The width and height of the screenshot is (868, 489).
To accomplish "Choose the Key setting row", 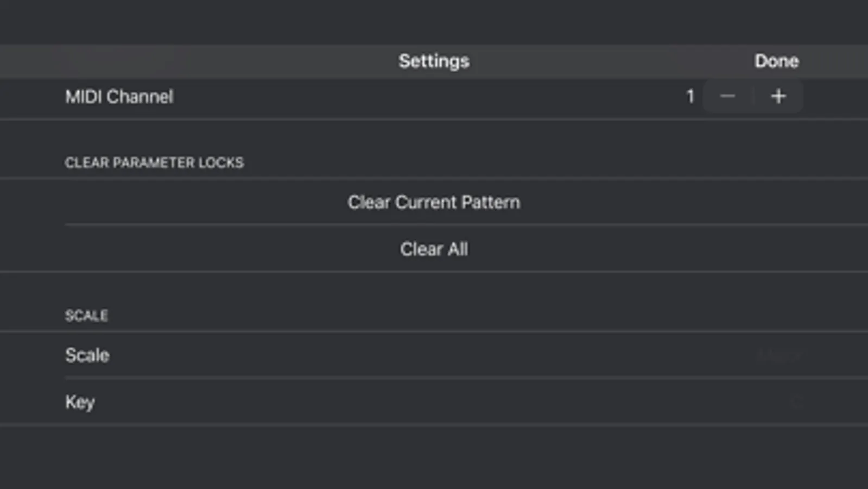I will 80,402.
